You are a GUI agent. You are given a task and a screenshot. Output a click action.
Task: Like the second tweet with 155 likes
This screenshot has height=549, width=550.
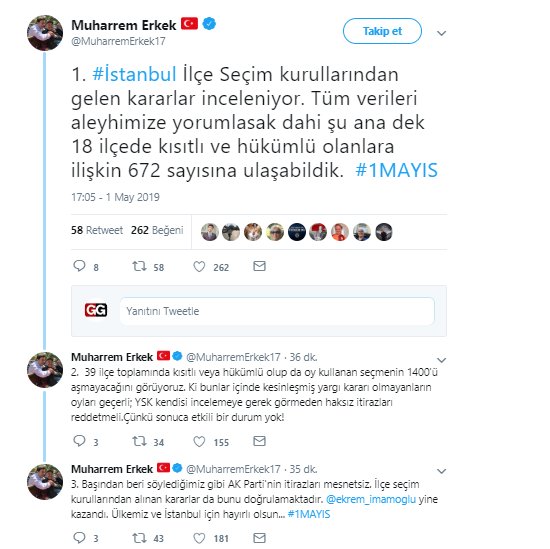click(x=199, y=441)
